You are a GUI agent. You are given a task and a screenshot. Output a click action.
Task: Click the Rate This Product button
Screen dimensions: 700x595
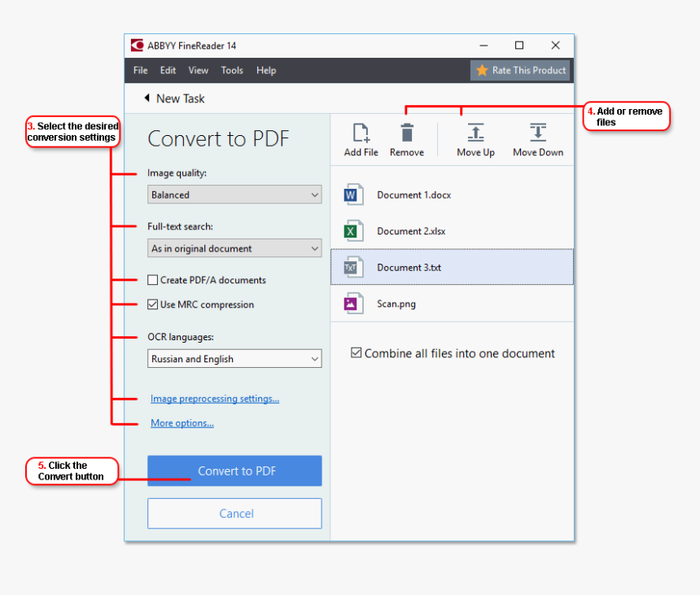pos(520,70)
